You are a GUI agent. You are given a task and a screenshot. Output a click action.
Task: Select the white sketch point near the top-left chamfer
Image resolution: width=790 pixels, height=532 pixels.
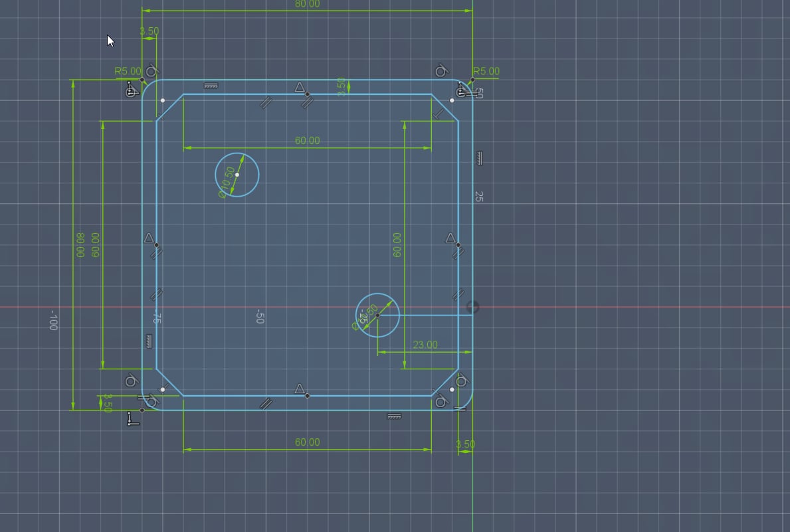click(x=162, y=100)
